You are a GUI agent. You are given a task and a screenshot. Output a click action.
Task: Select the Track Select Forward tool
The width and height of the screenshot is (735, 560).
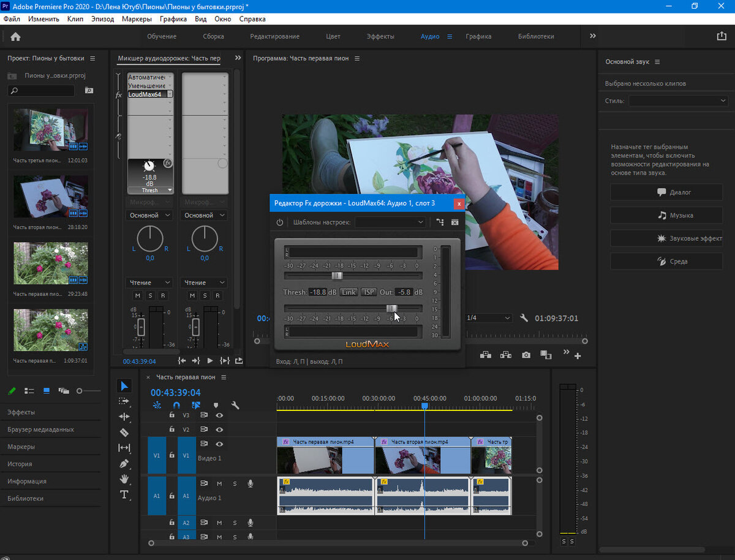(124, 401)
